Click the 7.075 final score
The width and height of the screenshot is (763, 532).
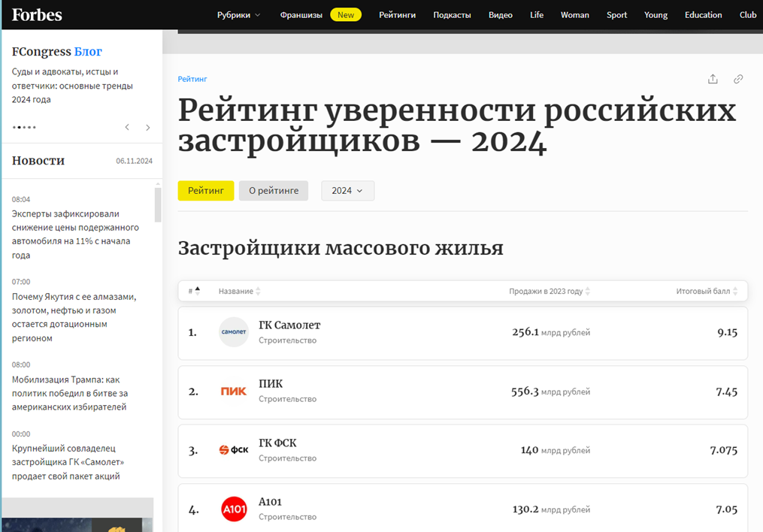coord(724,450)
